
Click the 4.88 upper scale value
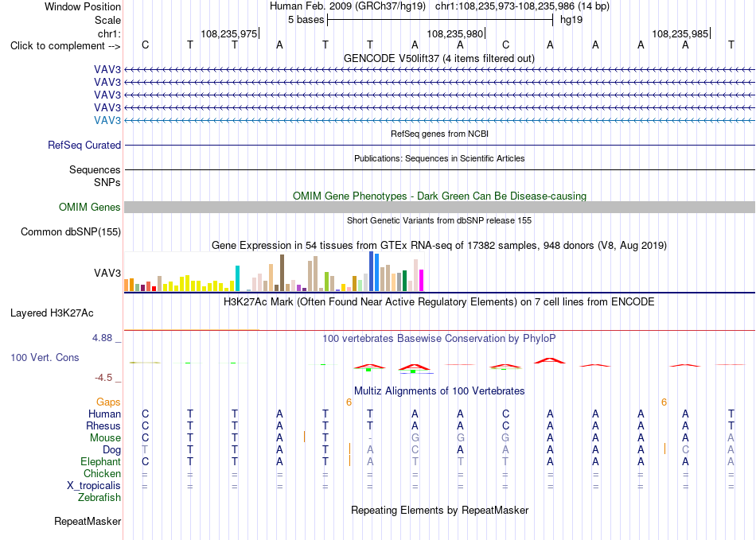click(102, 338)
